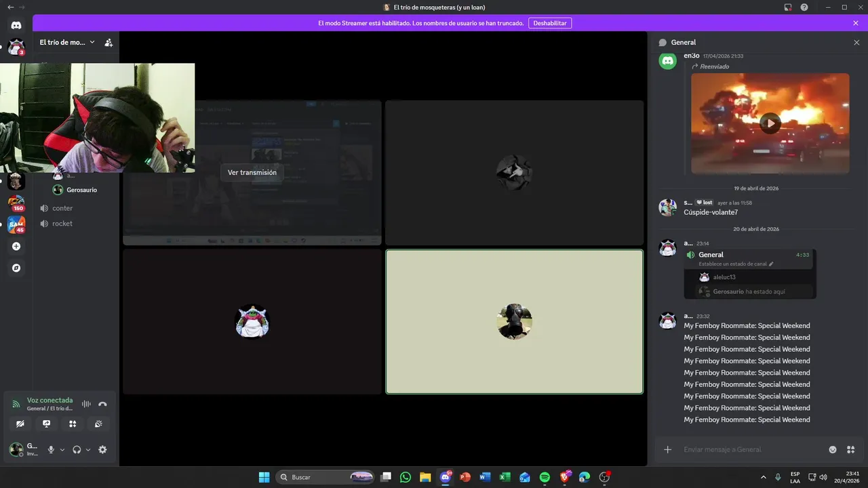Image resolution: width=868 pixels, height=488 pixels.
Task: Open server icon with 45 badge
Action: [16, 224]
